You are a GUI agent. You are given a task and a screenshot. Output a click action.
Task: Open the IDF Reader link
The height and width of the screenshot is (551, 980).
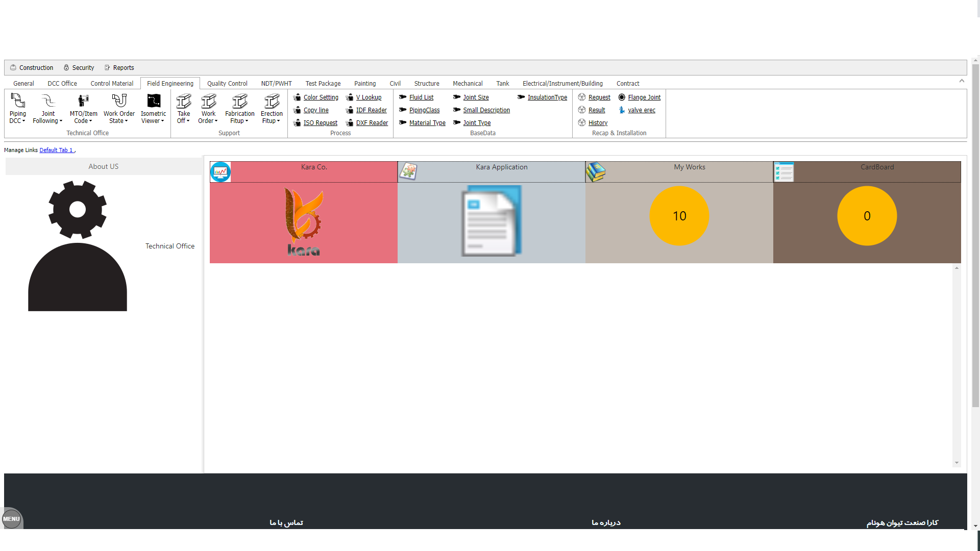372,110
